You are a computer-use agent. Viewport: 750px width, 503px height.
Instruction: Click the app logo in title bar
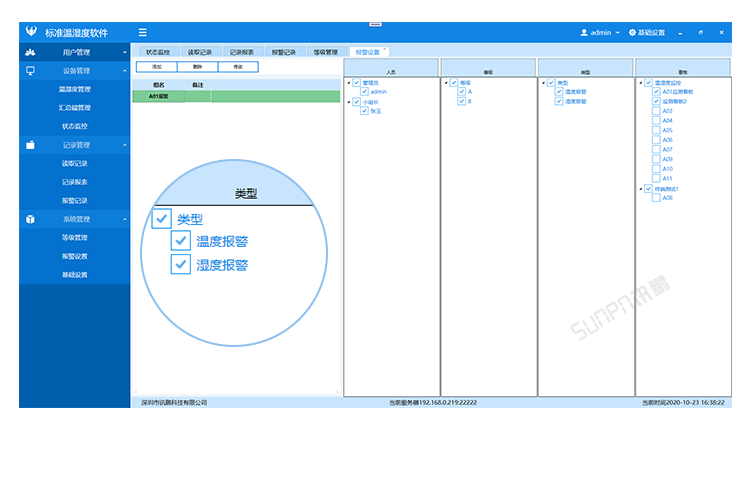pos(32,33)
